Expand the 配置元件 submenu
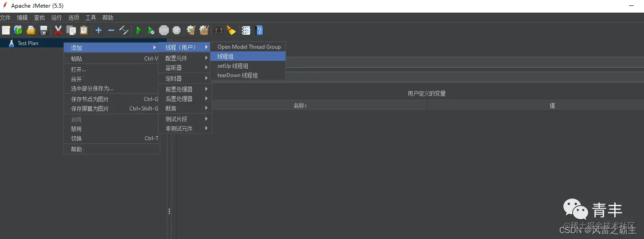 (x=185, y=58)
